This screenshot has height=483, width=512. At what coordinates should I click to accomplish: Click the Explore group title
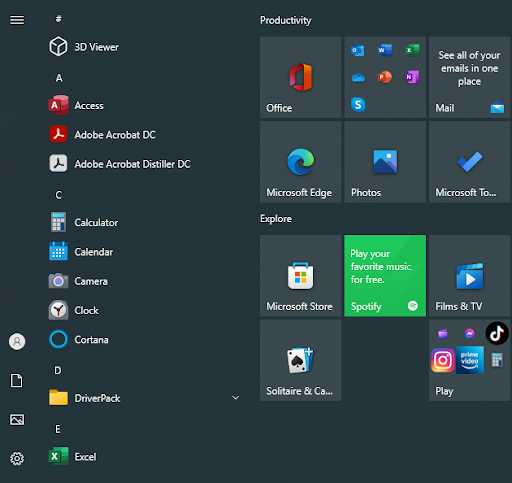click(276, 219)
